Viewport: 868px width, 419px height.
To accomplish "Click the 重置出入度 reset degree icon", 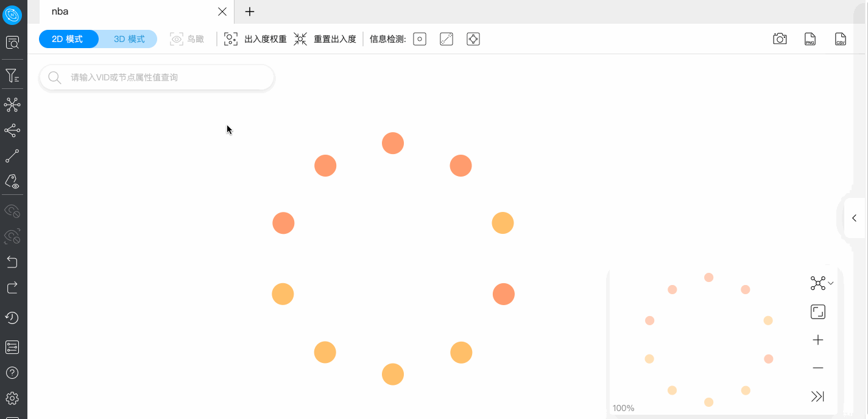I will (300, 38).
